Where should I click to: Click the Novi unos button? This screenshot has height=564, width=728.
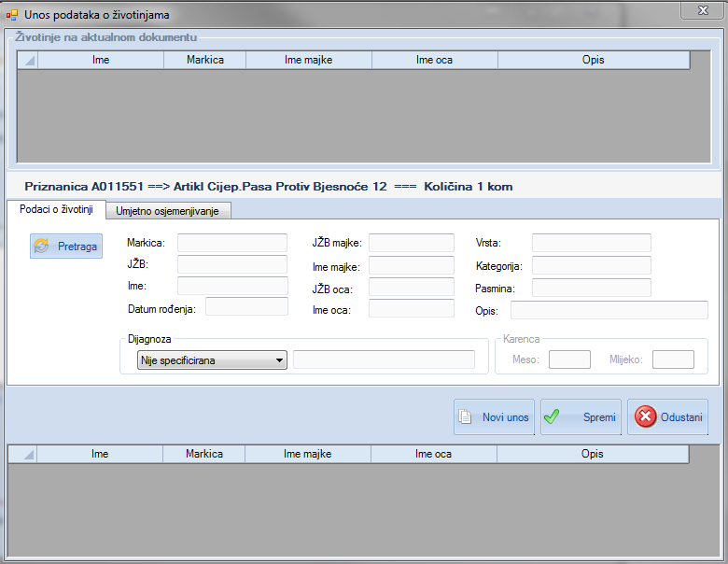494,417
